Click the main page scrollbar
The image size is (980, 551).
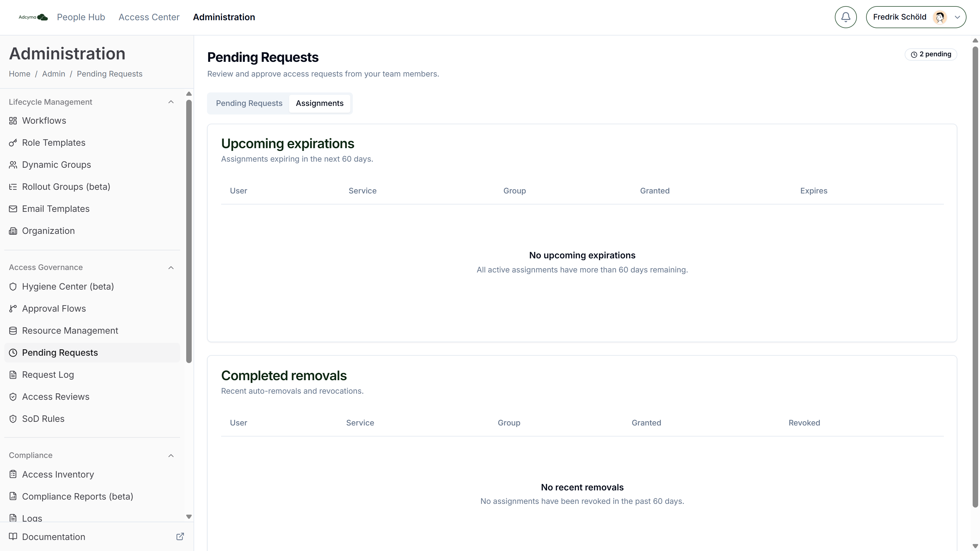coord(975,277)
